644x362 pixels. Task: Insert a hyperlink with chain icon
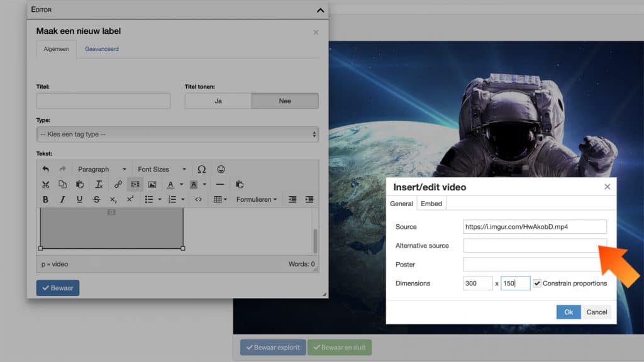click(118, 184)
